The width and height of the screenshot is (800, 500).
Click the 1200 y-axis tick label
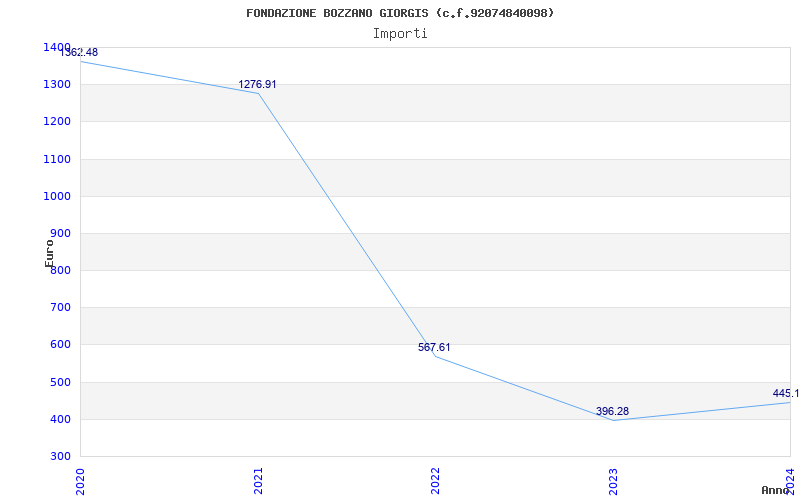[57, 122]
